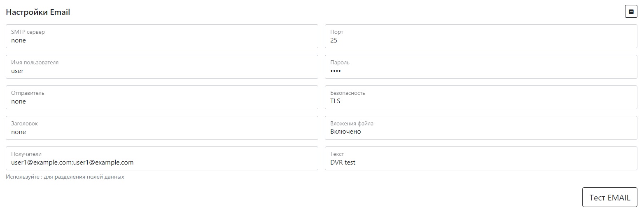644x212 pixels.
Task: Click the 'Включено' selected value
Action: click(x=345, y=132)
